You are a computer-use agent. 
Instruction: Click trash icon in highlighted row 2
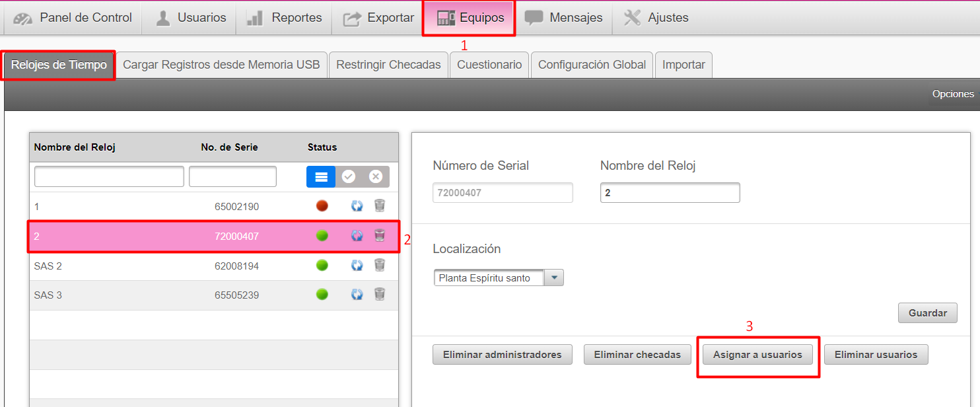pyautogui.click(x=380, y=236)
